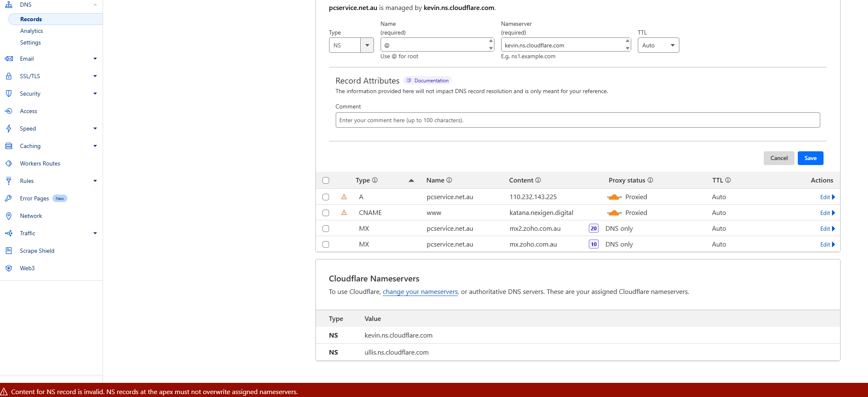Click the Nameserver field with kevin.ns.cloudflare.com

coord(566,45)
